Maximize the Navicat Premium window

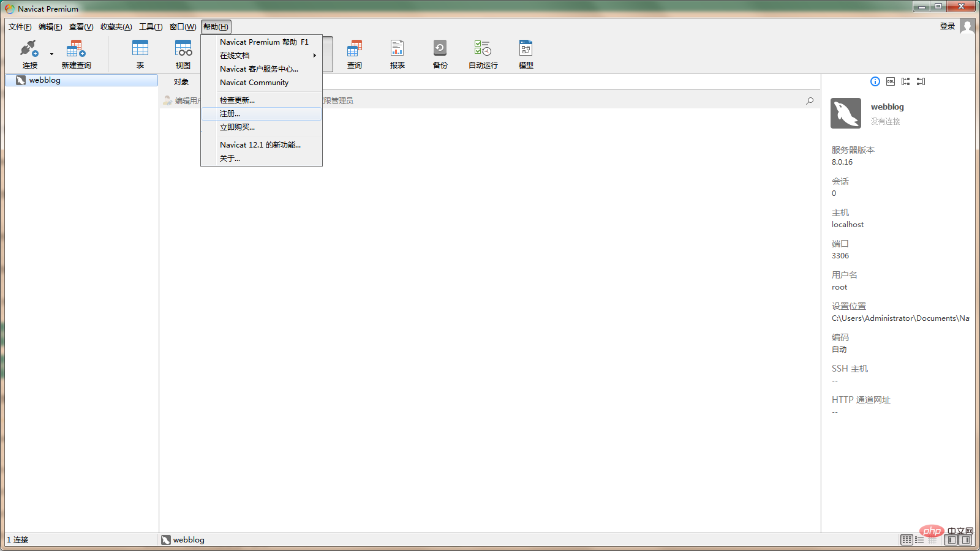tap(938, 7)
